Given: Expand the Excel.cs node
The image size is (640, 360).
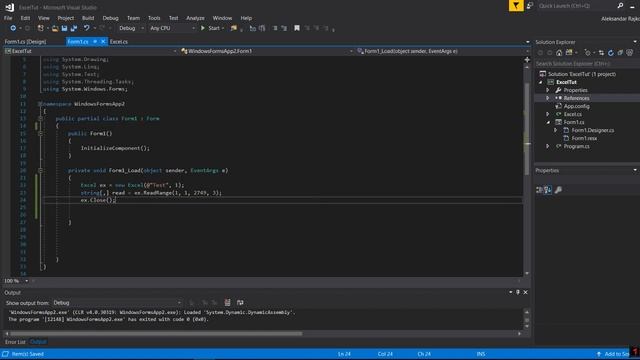Looking at the screenshot, I should tap(548, 114).
